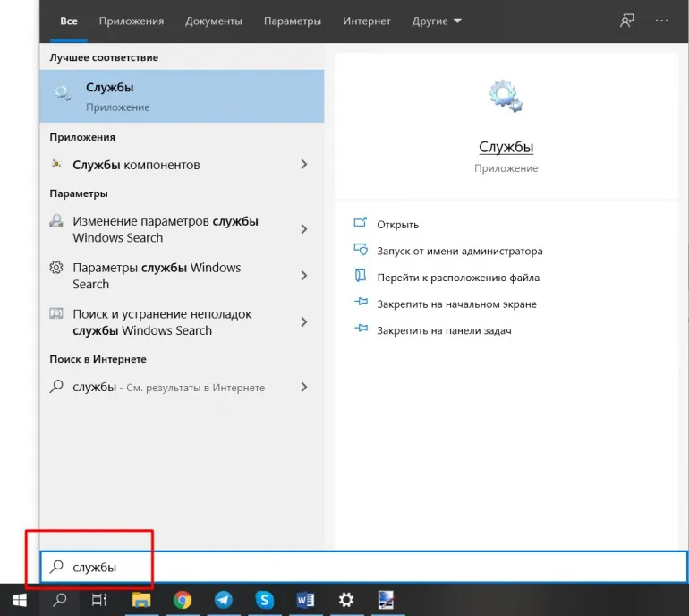Screen dimensions: 689x616
Task: Launch Telegram from the taskbar
Action: pos(224,600)
